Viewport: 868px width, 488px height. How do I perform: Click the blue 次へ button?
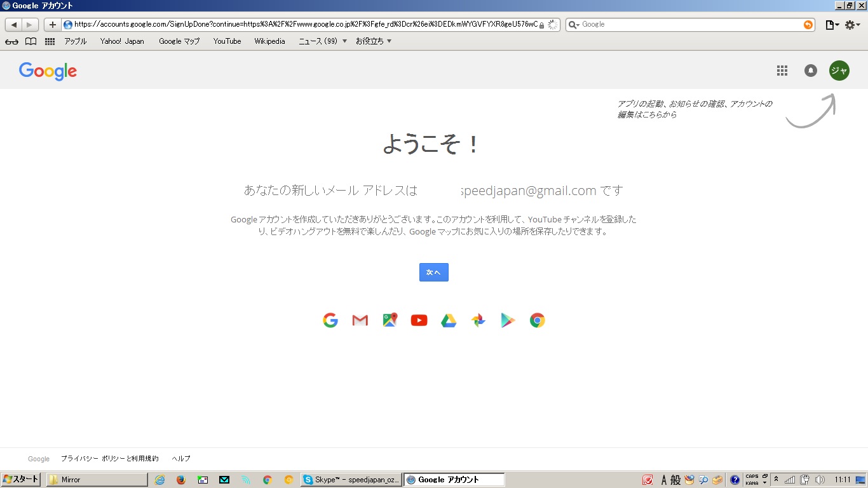coord(434,272)
